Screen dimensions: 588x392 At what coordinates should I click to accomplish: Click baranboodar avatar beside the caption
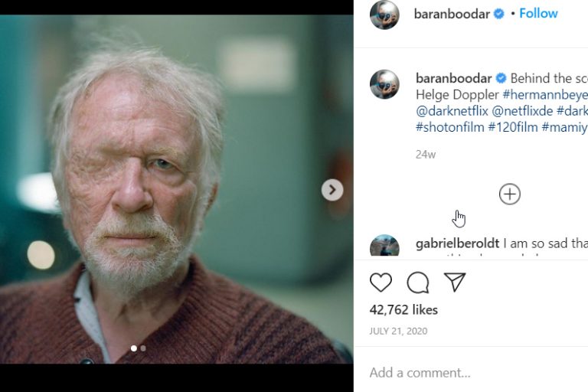pyautogui.click(x=384, y=84)
